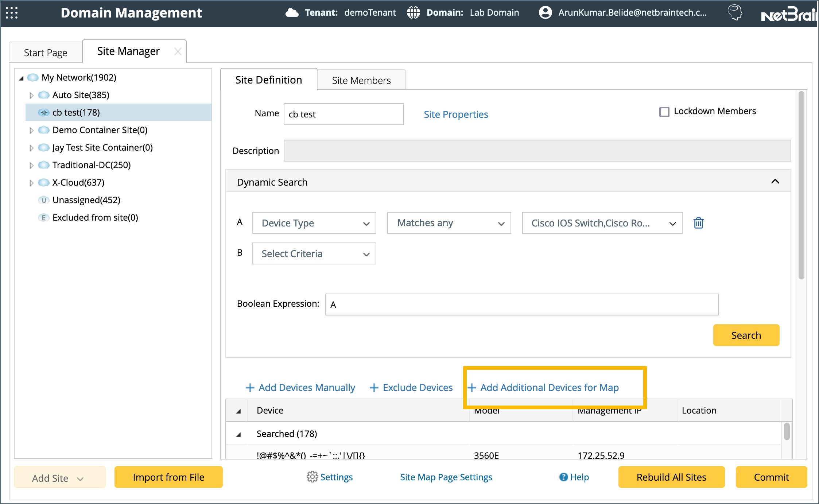Open the Matches any operator dropdown
The height and width of the screenshot is (504, 819).
449,223
